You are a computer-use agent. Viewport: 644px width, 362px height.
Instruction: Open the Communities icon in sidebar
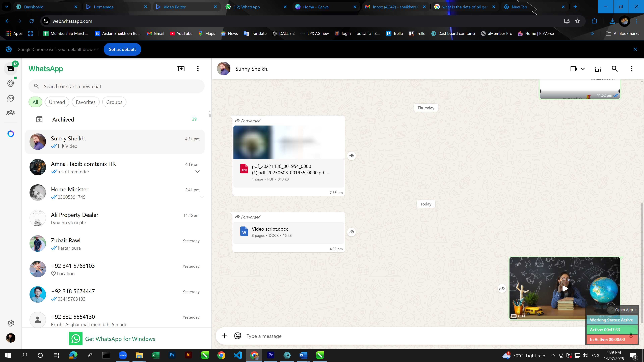[x=11, y=113]
